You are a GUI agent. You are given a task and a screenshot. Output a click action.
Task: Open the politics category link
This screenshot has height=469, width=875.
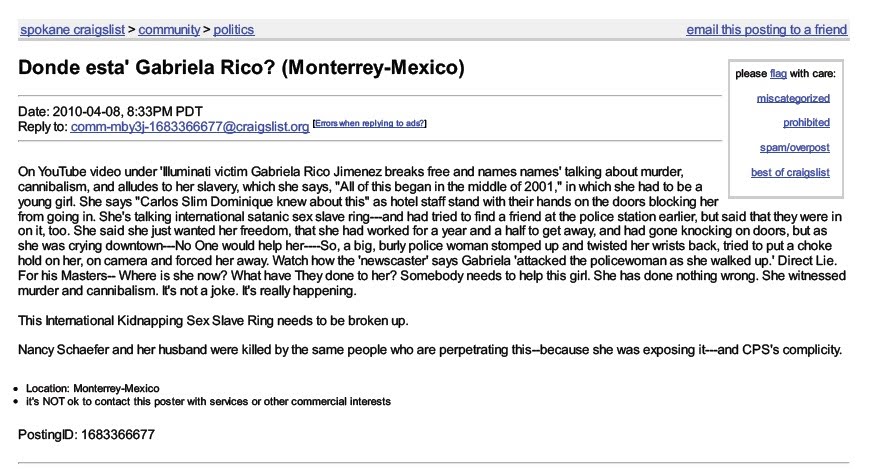234,30
